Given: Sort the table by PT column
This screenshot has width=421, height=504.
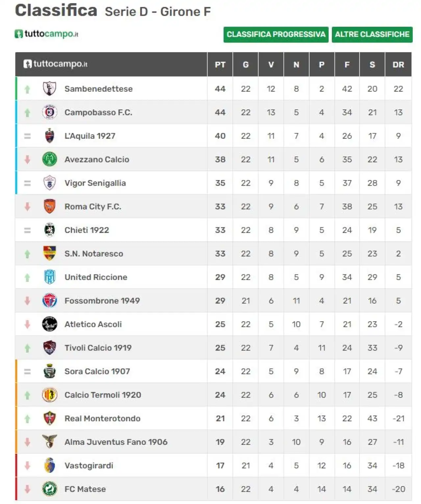Looking at the screenshot, I should pyautogui.click(x=220, y=65).
